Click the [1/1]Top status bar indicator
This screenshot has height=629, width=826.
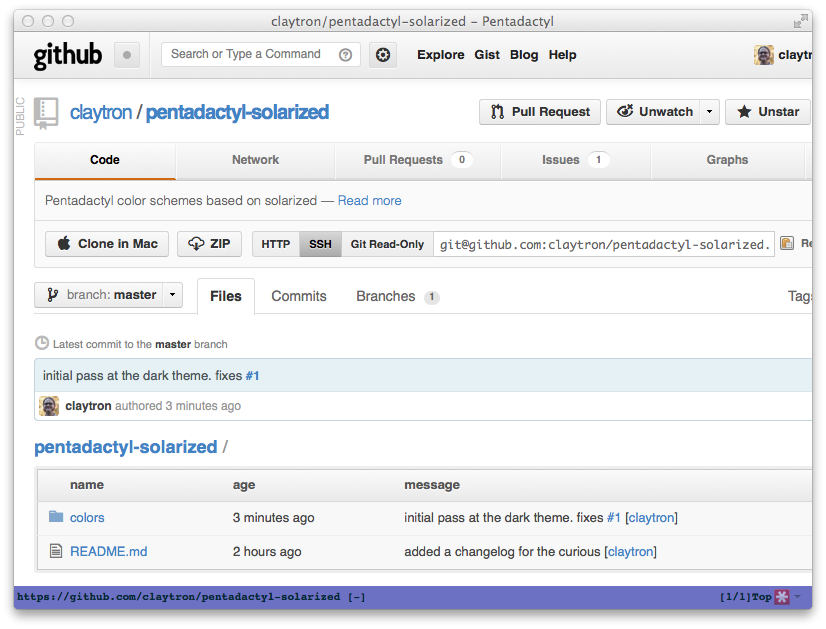click(746, 597)
